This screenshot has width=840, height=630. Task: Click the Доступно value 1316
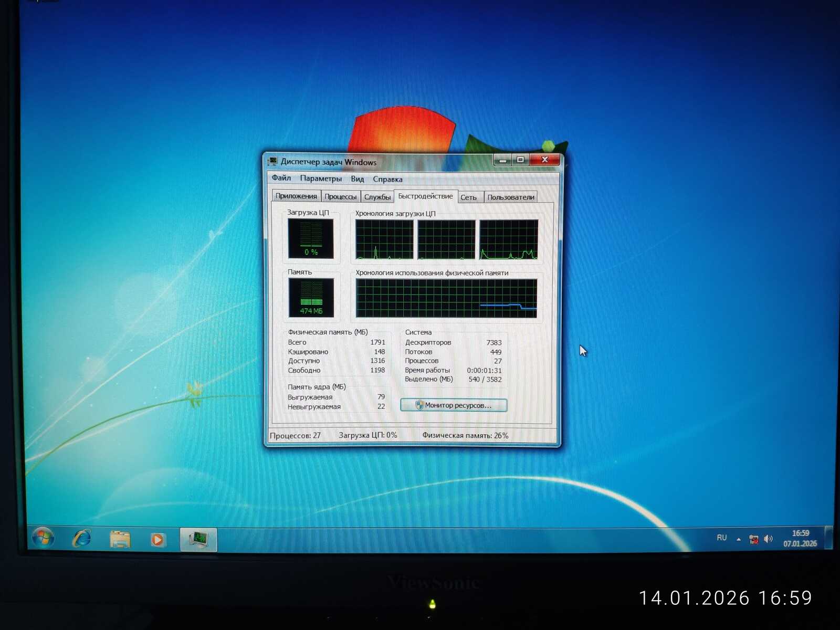tap(377, 361)
